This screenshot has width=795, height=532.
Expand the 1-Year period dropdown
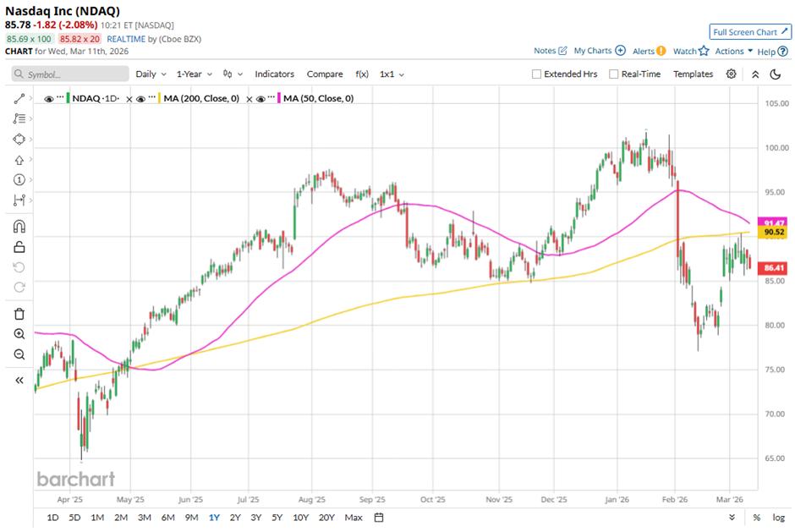(x=194, y=74)
